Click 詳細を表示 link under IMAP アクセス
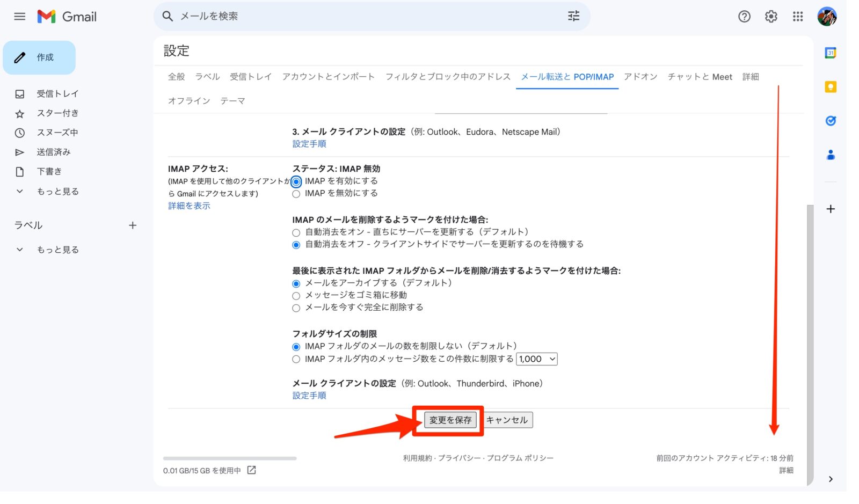859x504 pixels. 189,206
